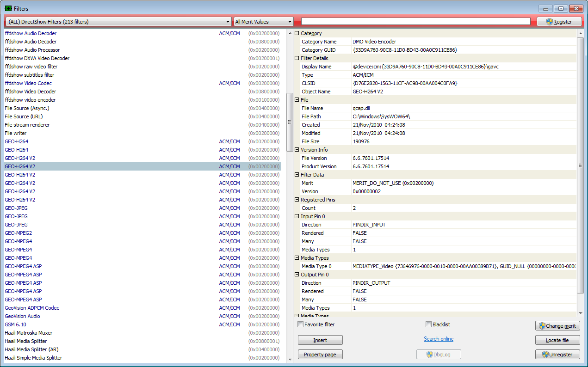This screenshot has height=367, width=588.
Task: Select ffdshow video encoder row
Action: tap(142, 100)
